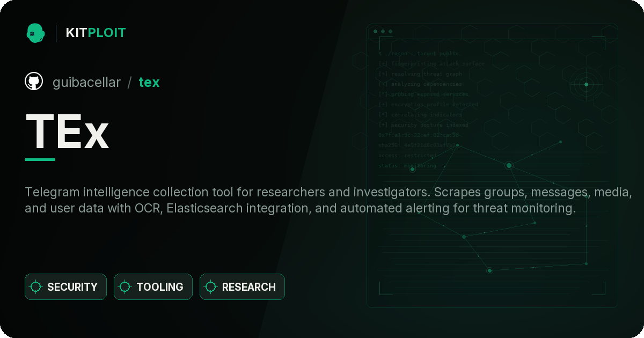Open the tex repository name link
This screenshot has height=338, width=644.
pyautogui.click(x=149, y=82)
